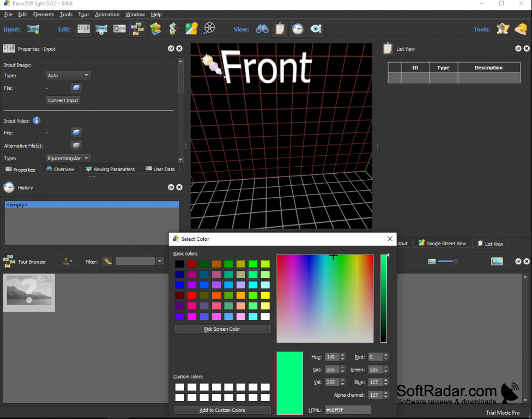Increase the Red value with up arrow

385,355
